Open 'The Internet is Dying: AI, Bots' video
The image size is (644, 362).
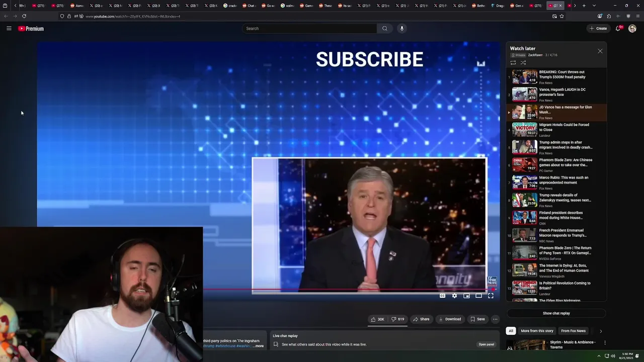coord(556,270)
